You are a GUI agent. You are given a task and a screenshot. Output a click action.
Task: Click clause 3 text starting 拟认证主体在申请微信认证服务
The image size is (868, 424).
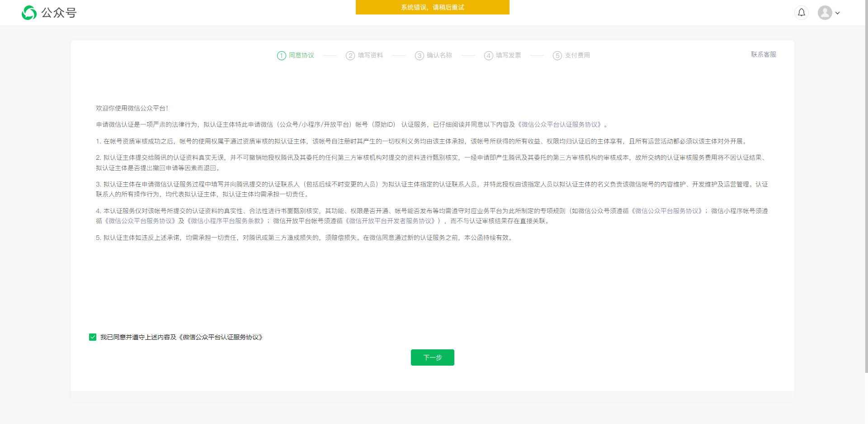[x=432, y=189]
